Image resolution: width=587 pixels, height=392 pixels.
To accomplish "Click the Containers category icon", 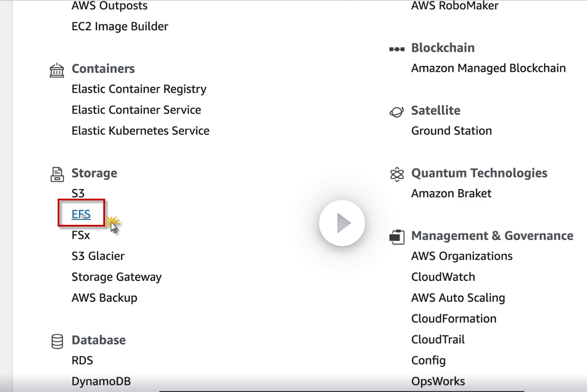I will pyautogui.click(x=57, y=70).
